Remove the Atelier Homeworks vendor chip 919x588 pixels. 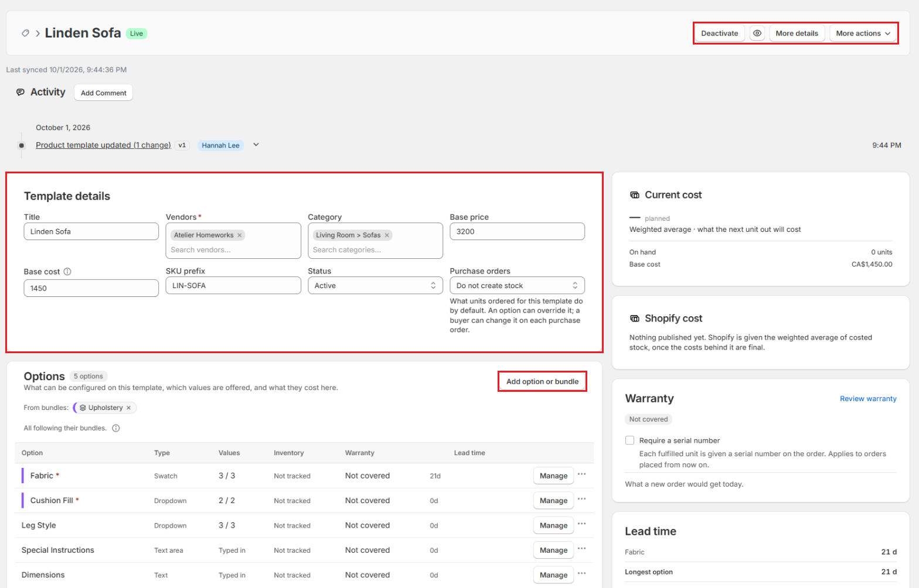tap(239, 235)
